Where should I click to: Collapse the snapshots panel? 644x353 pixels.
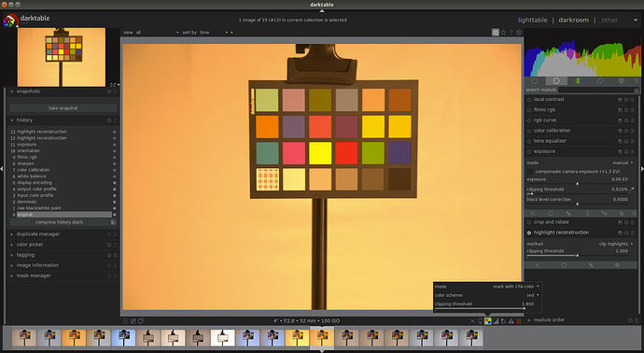point(12,92)
